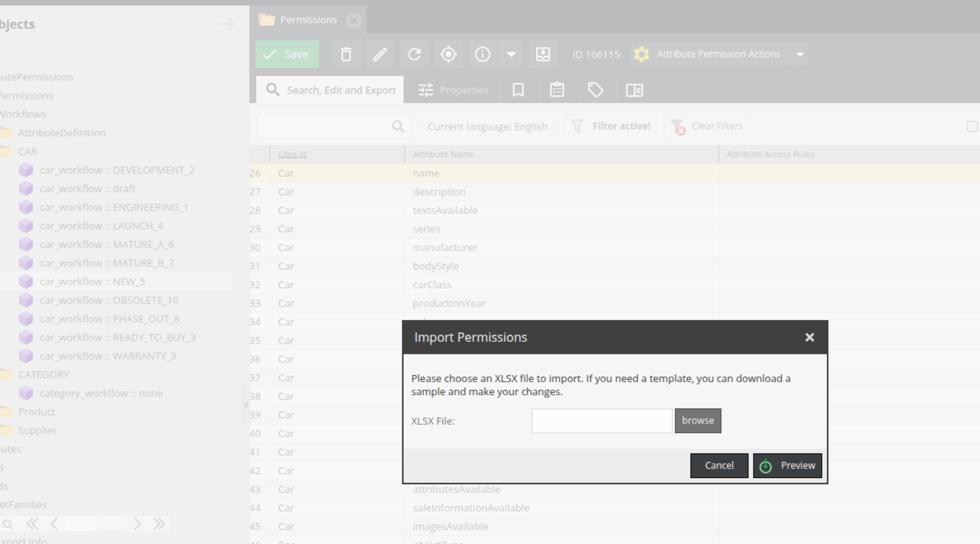The image size is (980, 544).
Task: Select the CAR folder in tree
Action: (x=27, y=152)
